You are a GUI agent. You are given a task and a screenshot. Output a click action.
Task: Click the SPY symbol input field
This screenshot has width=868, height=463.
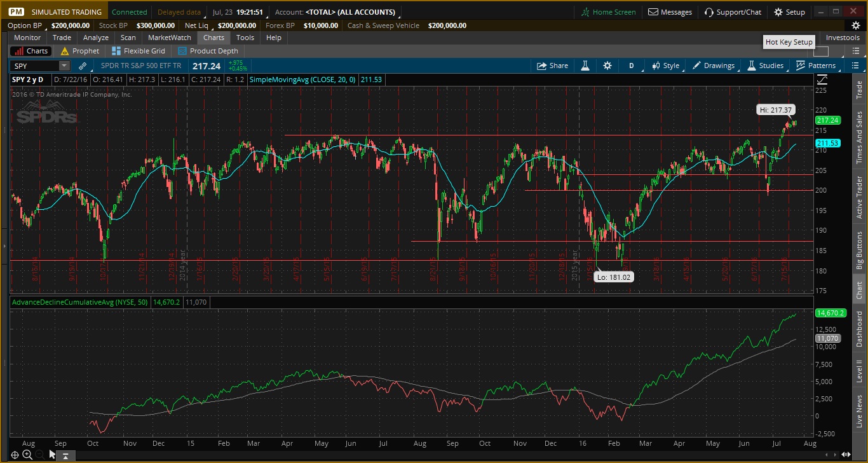coord(35,66)
